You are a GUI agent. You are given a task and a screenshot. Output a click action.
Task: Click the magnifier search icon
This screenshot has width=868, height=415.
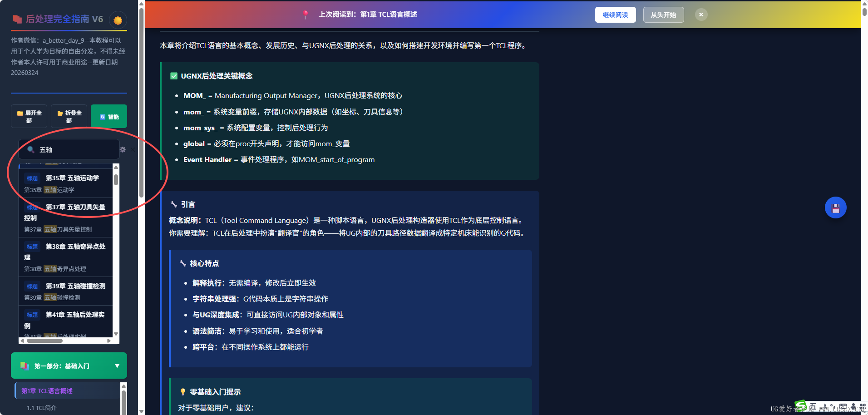coord(31,149)
